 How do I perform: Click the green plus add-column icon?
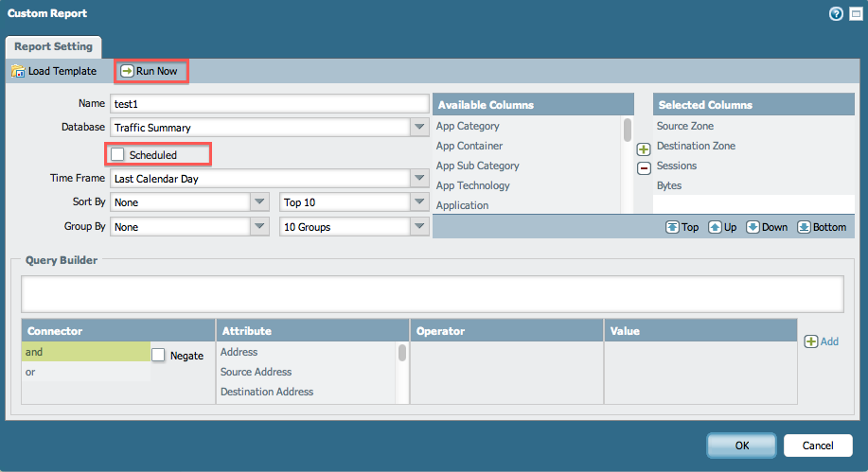644,149
